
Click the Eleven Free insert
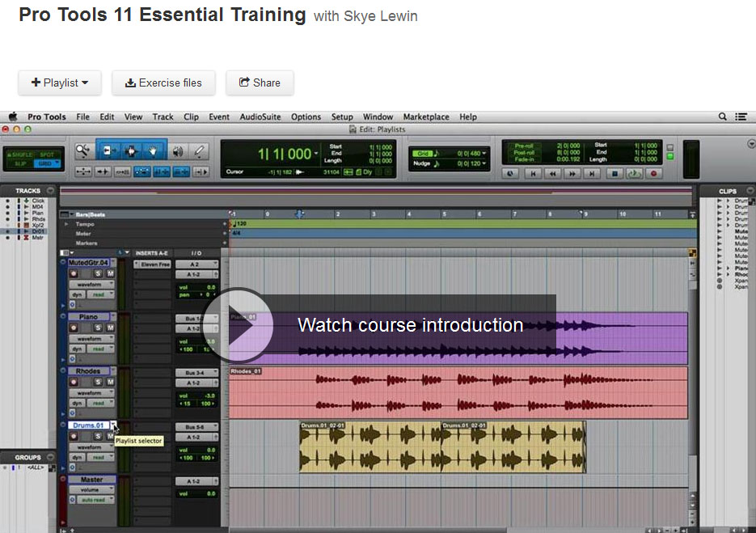coord(152,264)
